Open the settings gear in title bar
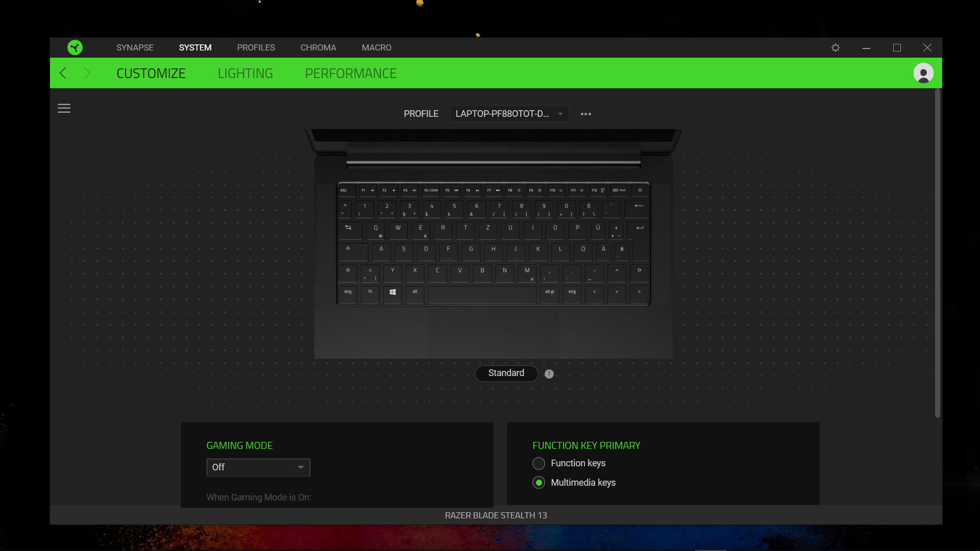Screen dimensions: 980x551 [x=836, y=47]
